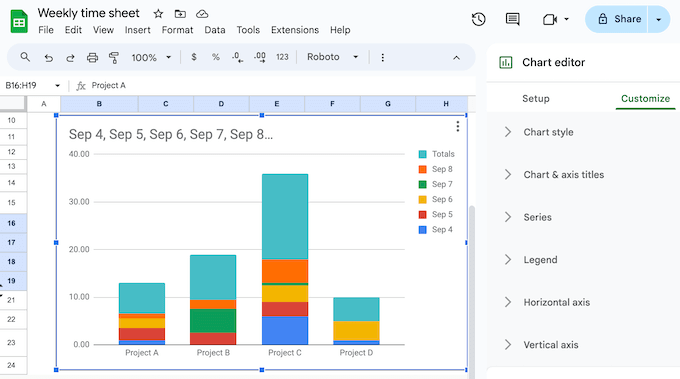The image size is (680, 379).
Task: Open the chart's three-dot options menu
Action: 458,126
